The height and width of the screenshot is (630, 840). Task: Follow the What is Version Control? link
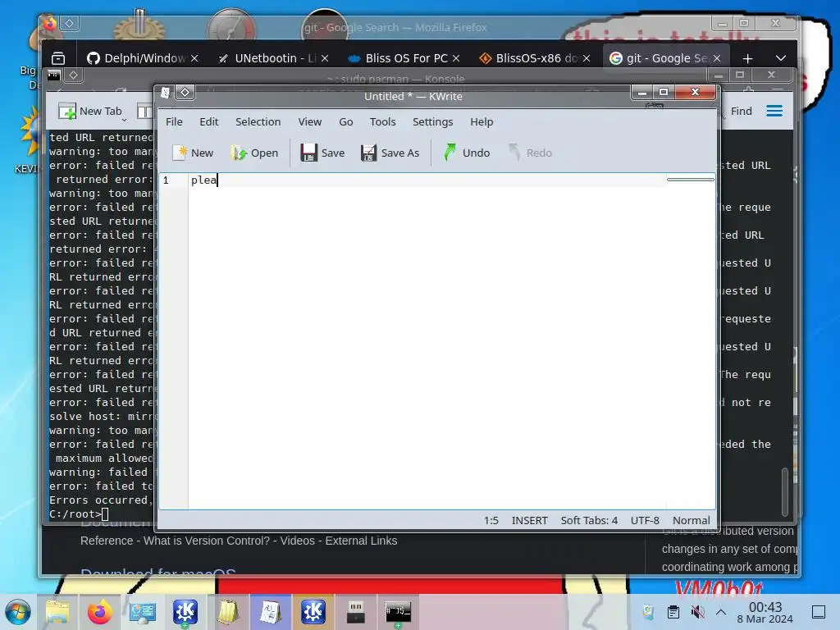click(206, 541)
